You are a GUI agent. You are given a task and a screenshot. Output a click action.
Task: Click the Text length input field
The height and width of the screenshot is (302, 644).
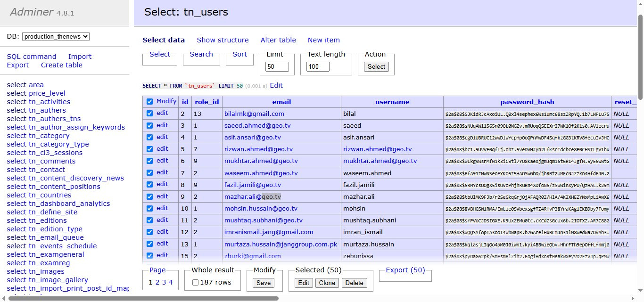318,66
